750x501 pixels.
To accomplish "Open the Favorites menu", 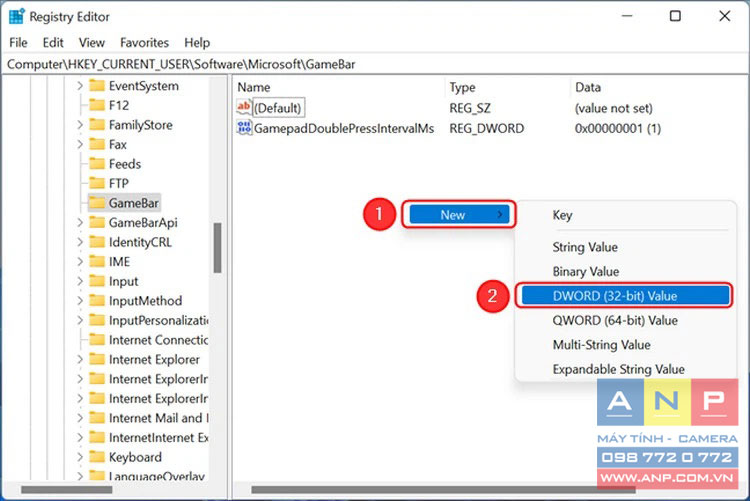I will (x=144, y=43).
